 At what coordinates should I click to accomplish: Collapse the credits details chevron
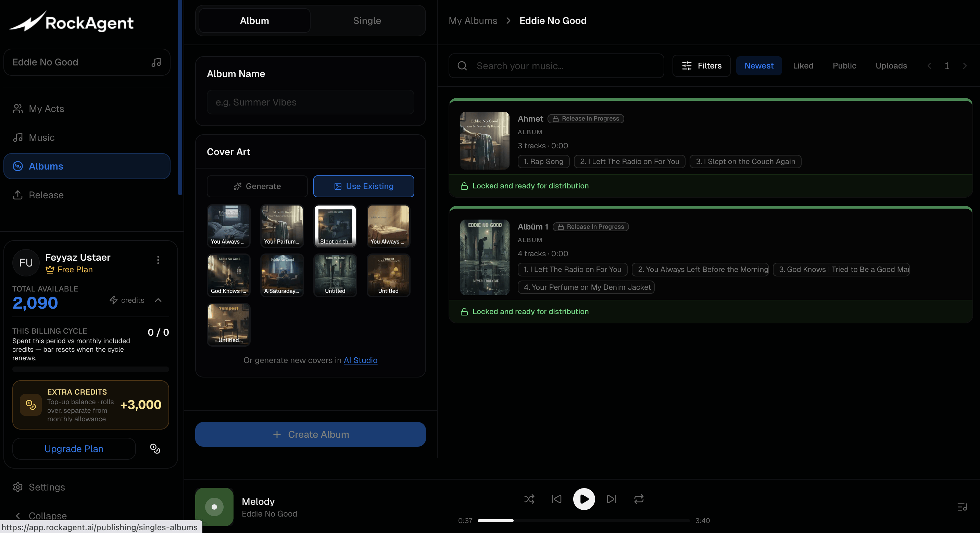(158, 300)
